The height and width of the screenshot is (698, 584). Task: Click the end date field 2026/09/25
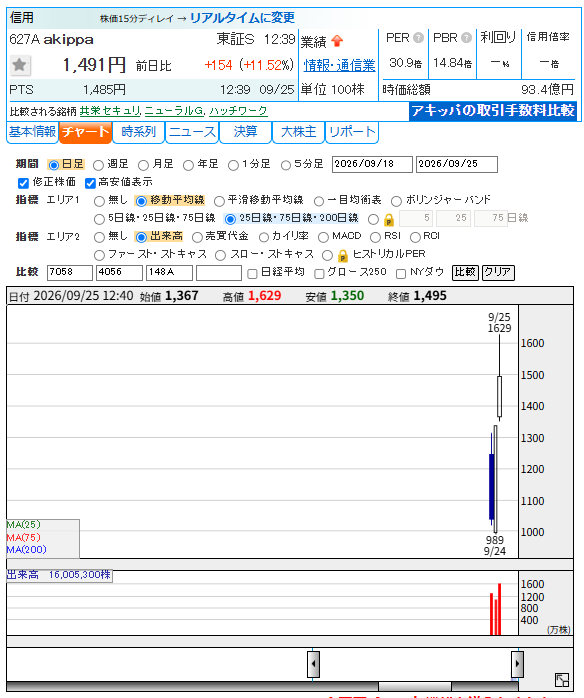coord(457,164)
